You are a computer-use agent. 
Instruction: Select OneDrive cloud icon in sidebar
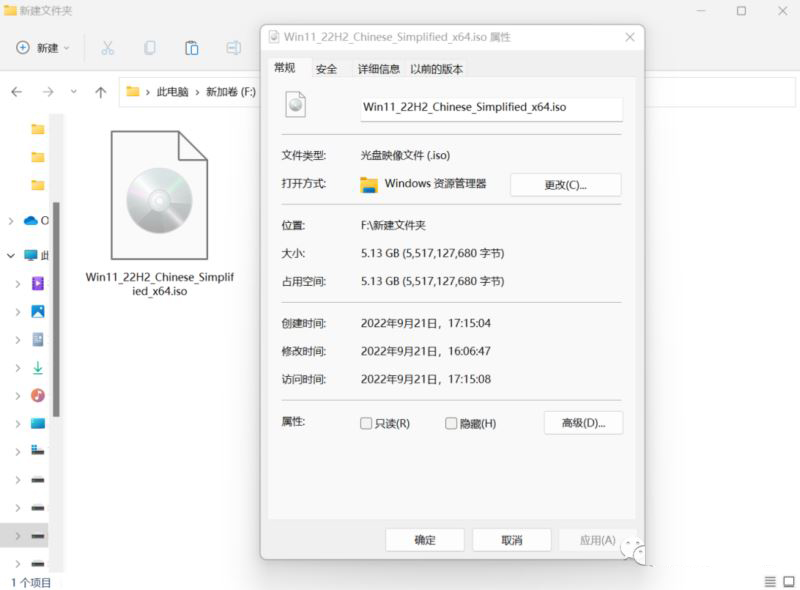pyautogui.click(x=31, y=220)
